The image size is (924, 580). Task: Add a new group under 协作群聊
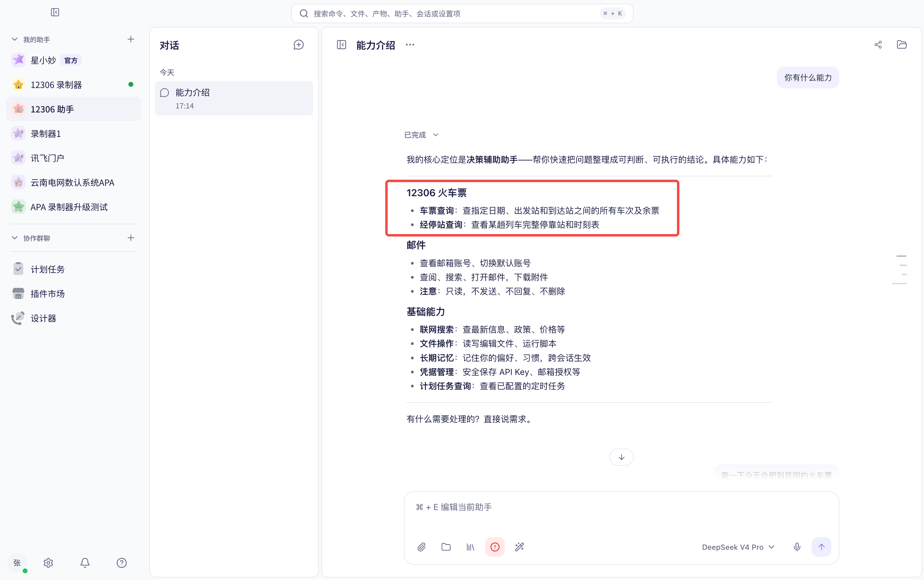pyautogui.click(x=131, y=238)
